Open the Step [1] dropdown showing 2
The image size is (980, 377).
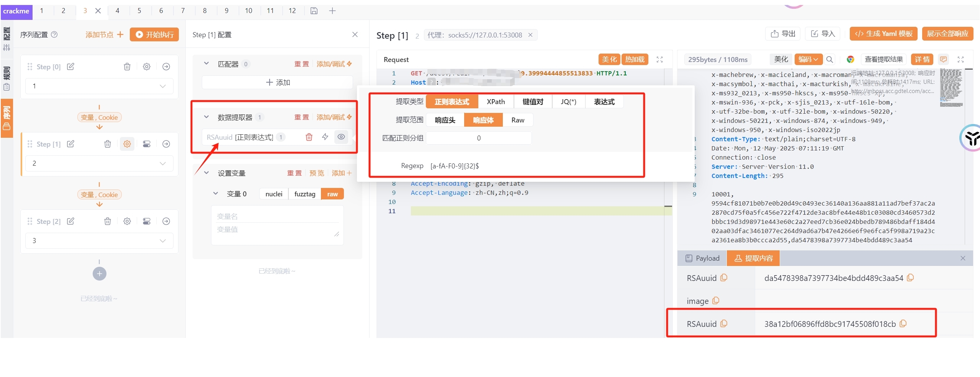[99, 163]
